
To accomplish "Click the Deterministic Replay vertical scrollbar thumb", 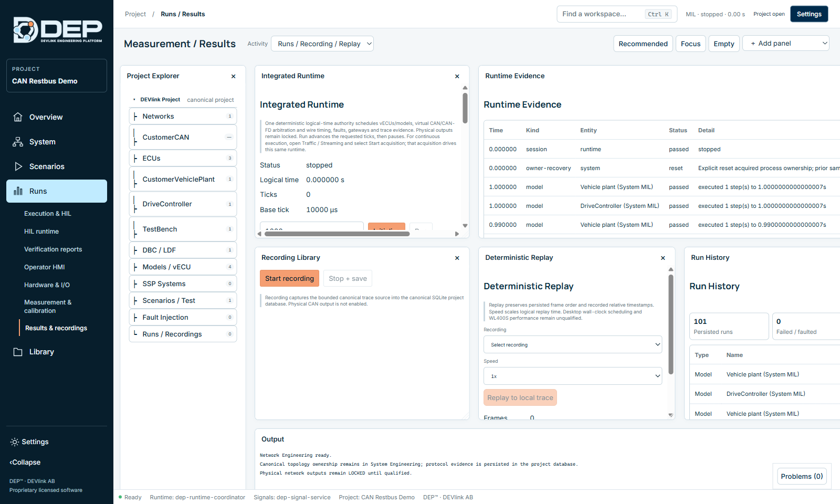I will tap(671, 324).
